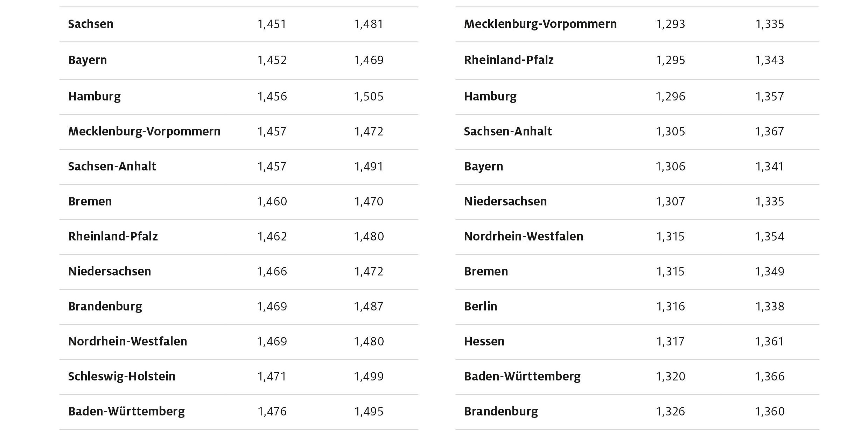The width and height of the screenshot is (868, 434).
Task: Click Bayern in the row with 1,306
Action: pyautogui.click(x=483, y=166)
